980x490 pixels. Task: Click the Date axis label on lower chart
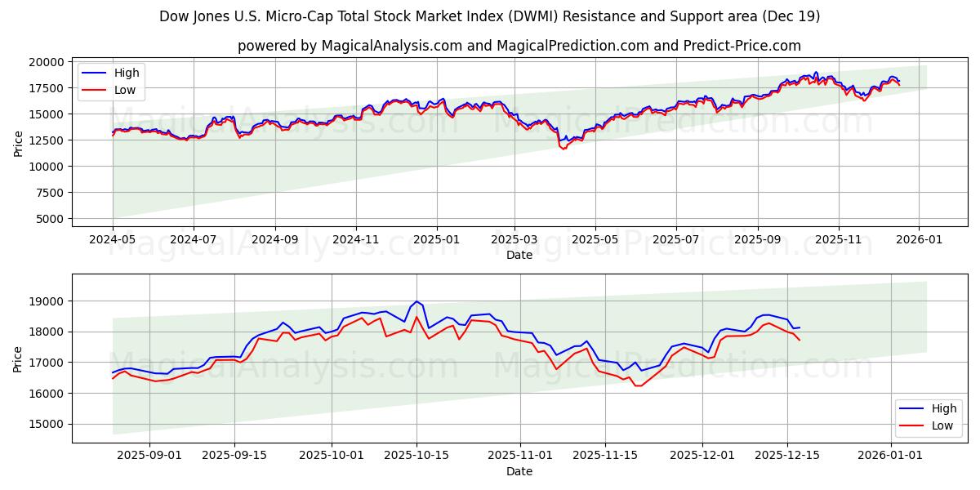[520, 470]
